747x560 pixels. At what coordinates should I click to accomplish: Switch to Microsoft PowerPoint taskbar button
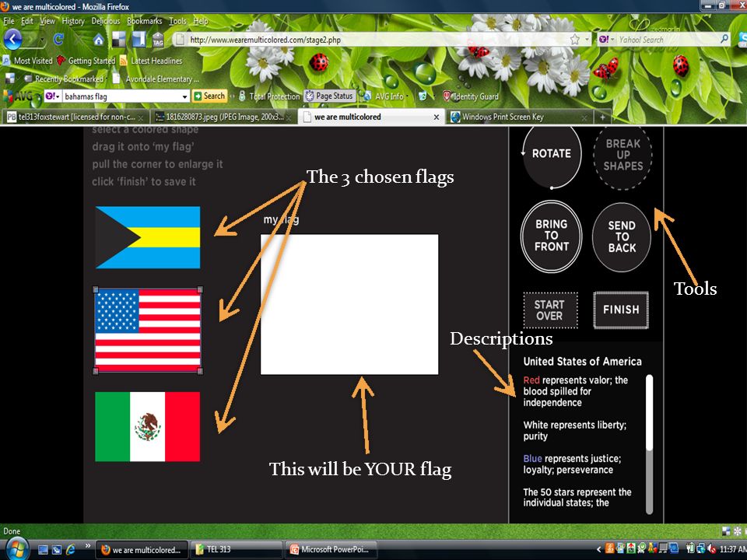(x=331, y=550)
